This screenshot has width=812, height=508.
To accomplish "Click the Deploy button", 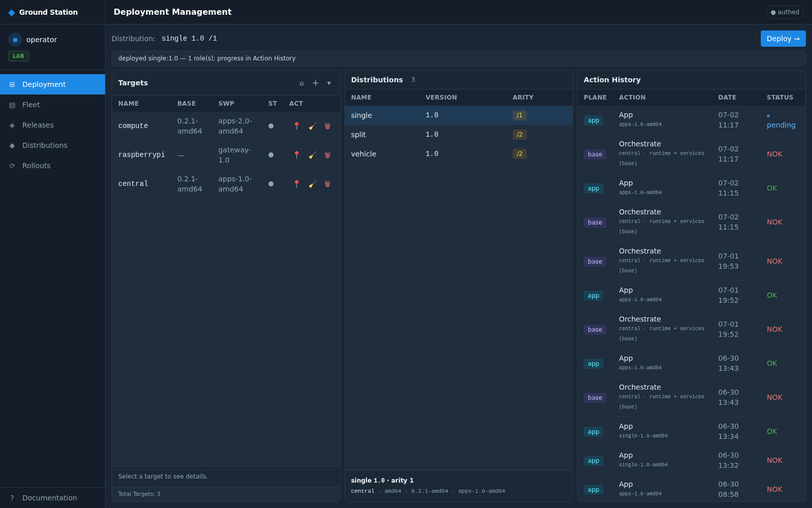I will pyautogui.click(x=783, y=39).
